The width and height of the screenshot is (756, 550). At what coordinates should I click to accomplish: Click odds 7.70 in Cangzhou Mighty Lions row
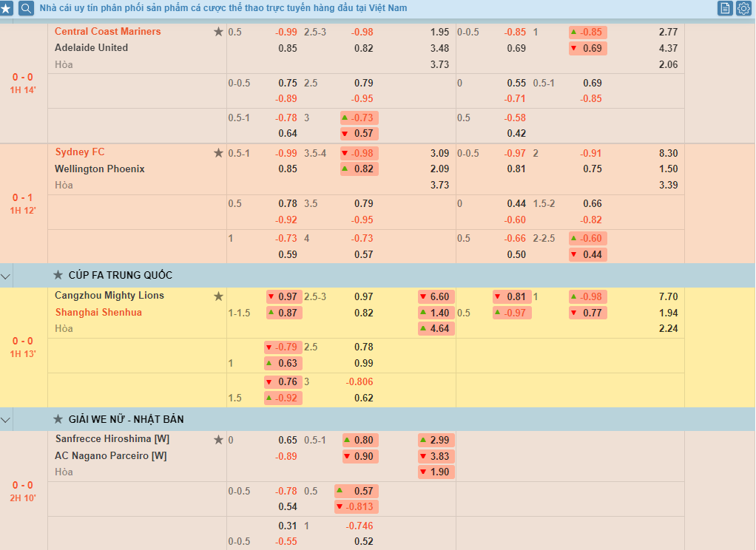point(668,296)
